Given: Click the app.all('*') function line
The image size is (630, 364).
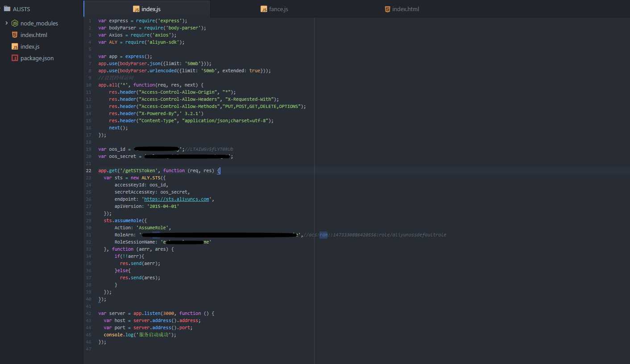Looking at the screenshot, I should point(151,85).
